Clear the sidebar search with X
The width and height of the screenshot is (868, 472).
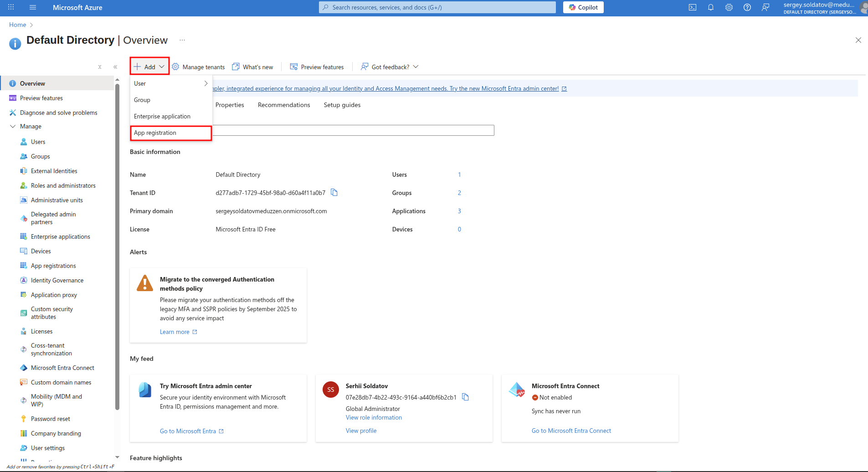pos(100,67)
